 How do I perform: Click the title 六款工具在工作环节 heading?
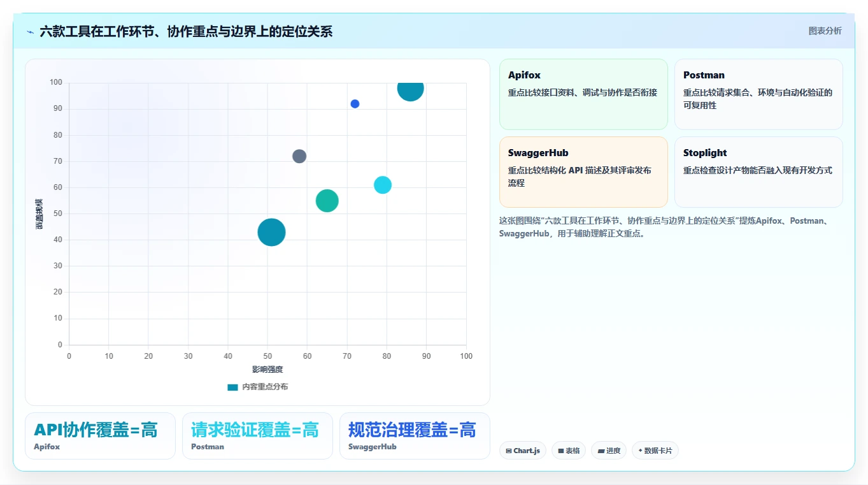(186, 31)
